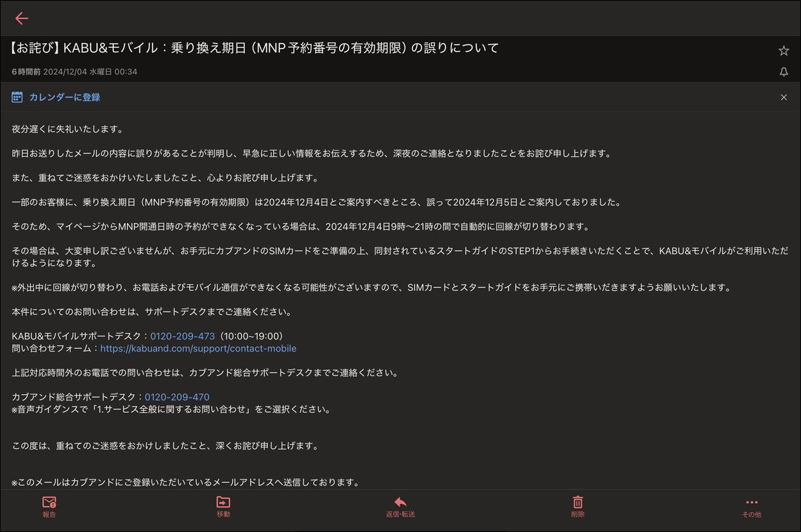Image resolution: width=801 pixels, height=532 pixels.
Task: Tap the line starting そのため、マイページから
Action: pos(301,226)
